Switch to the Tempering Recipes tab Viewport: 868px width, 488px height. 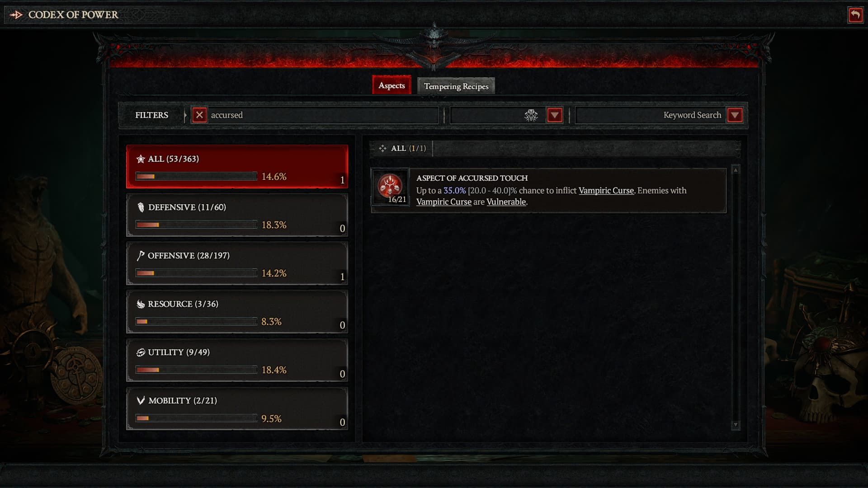455,86
